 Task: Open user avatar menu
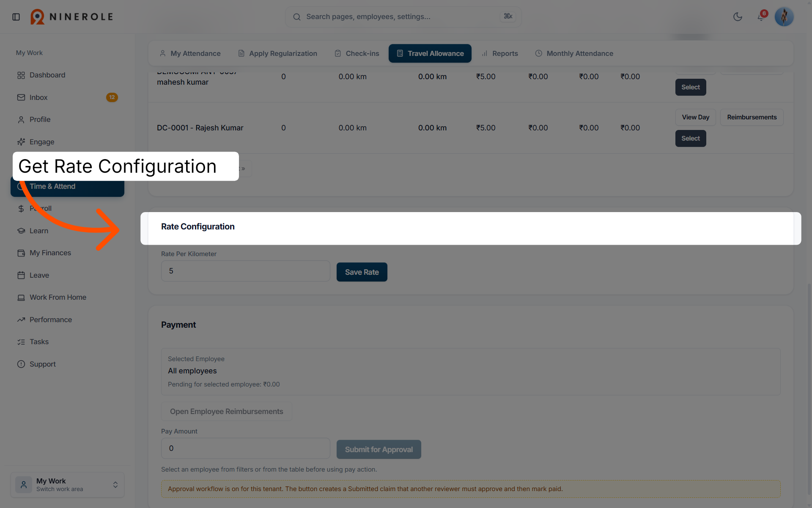pos(784,17)
